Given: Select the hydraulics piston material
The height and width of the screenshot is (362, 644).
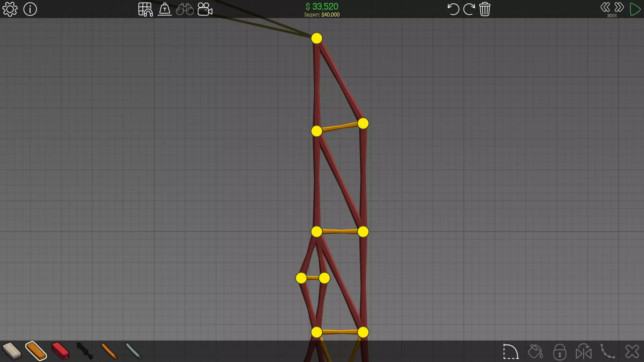Looking at the screenshot, I should coord(85,351).
